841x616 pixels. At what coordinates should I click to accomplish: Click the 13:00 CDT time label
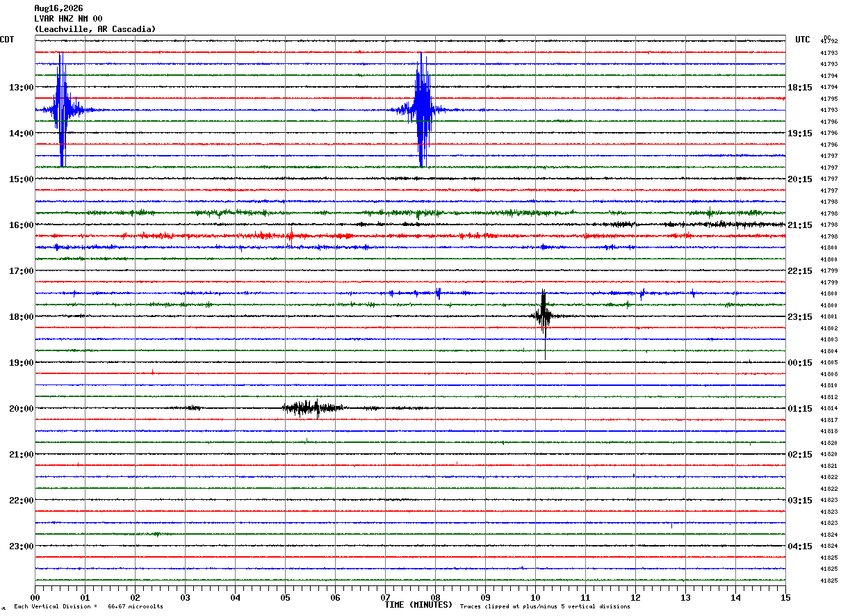coord(22,88)
